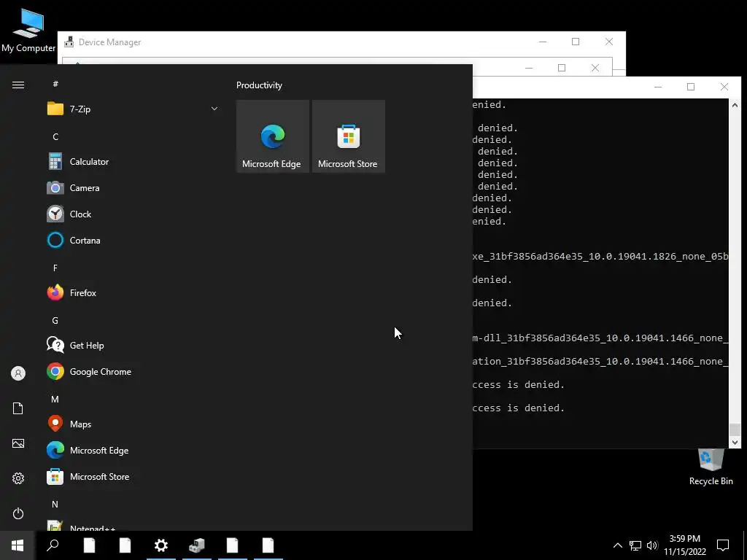
Task: Open the Action Center notifications icon
Action: coord(723,545)
